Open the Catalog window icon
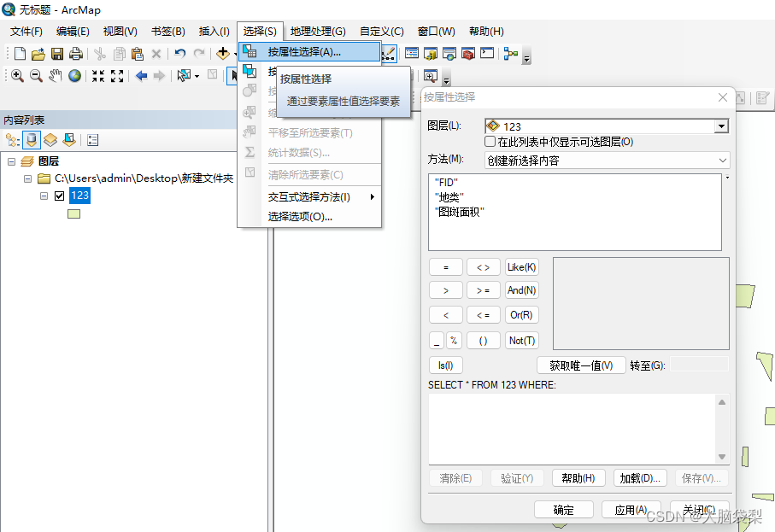Screen dimensions: 775x532 [430, 53]
